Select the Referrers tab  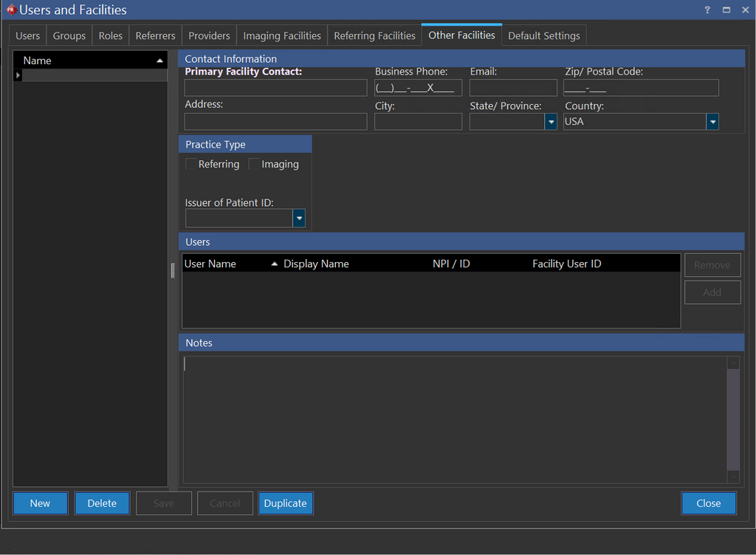click(x=155, y=35)
